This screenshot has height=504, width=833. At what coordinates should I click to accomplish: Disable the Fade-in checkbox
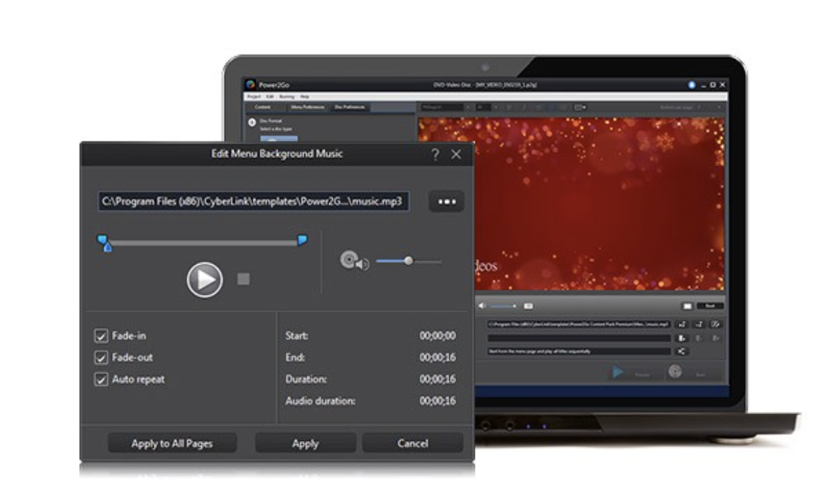pyautogui.click(x=101, y=336)
